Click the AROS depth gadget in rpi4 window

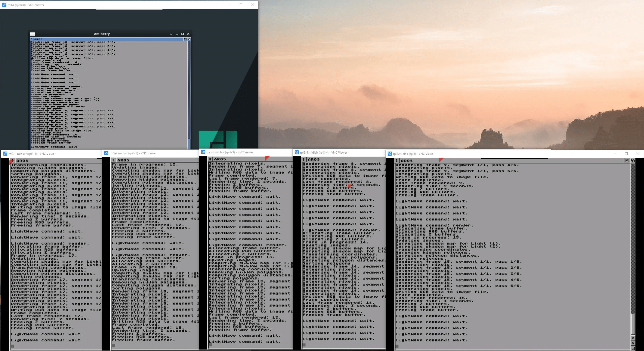(x=633, y=161)
